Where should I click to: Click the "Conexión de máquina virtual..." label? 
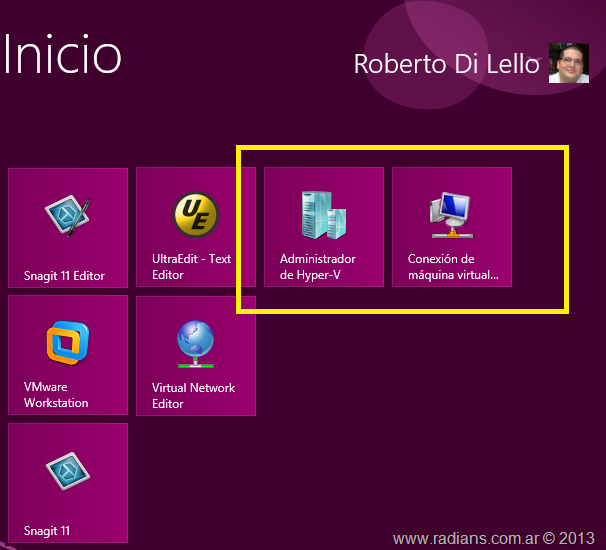452,267
